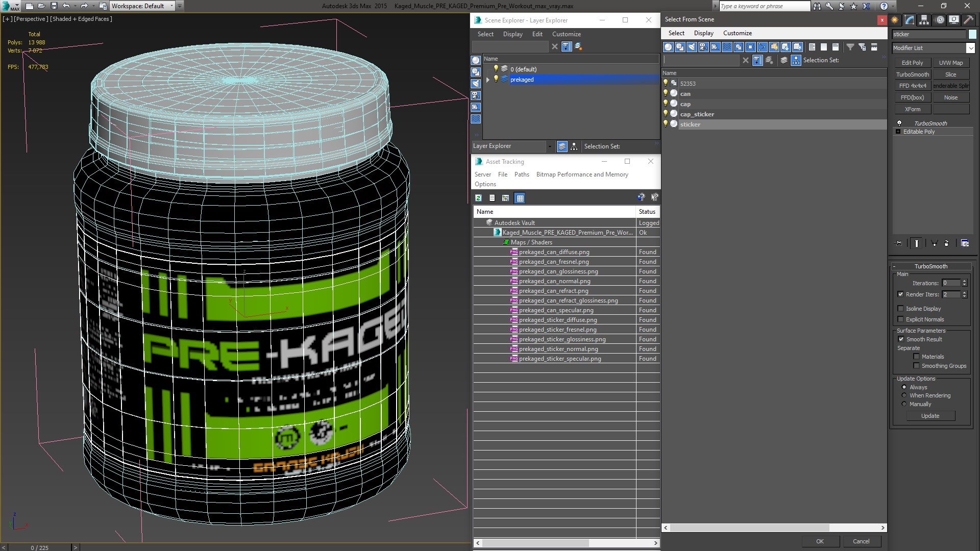Toggle the TurboSmooth modifier lightbulb in the stack

click(x=899, y=123)
